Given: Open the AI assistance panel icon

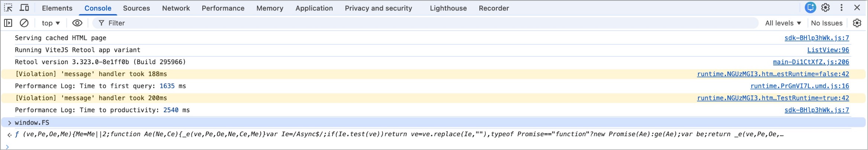Looking at the screenshot, I should click(810, 7).
